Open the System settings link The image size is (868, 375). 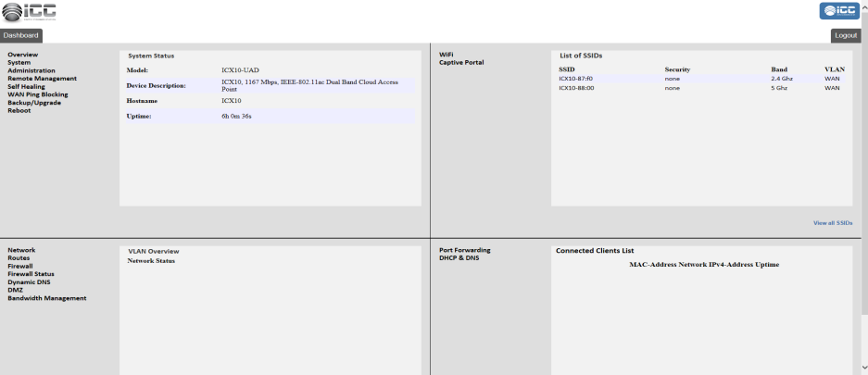19,63
